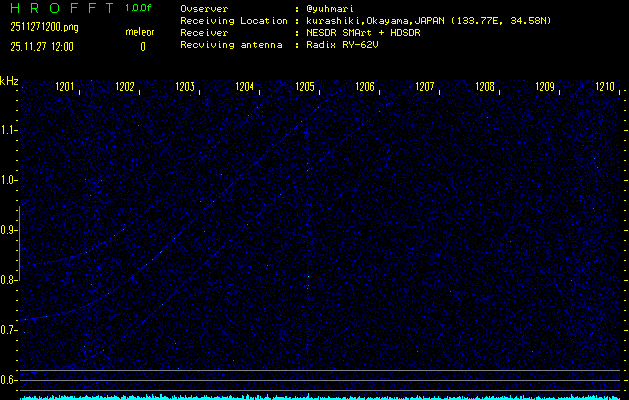Screen dimensions: 629x400
Task: Click the 1201 time marker
Action: click(x=65, y=88)
